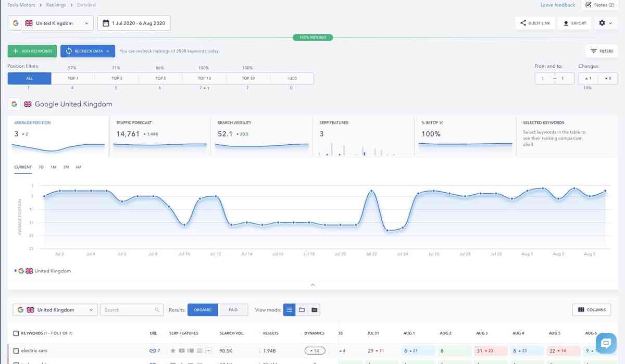This screenshot has width=625, height=364.
Task: Open the top United Kingdom search engine dropdown
Action: (x=51, y=23)
